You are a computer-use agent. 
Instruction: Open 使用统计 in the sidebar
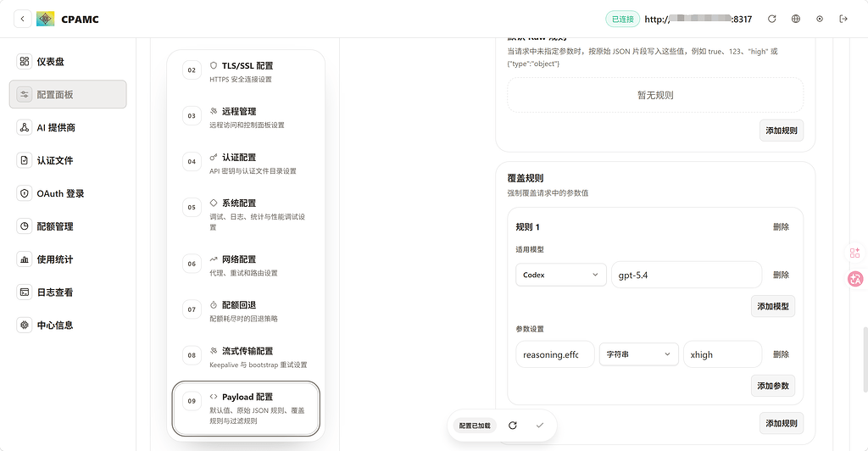[68, 259]
